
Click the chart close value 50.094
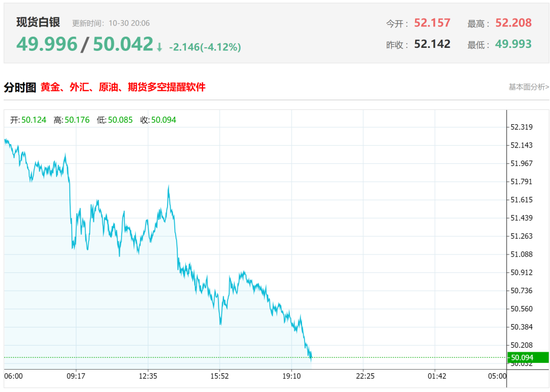(x=164, y=120)
